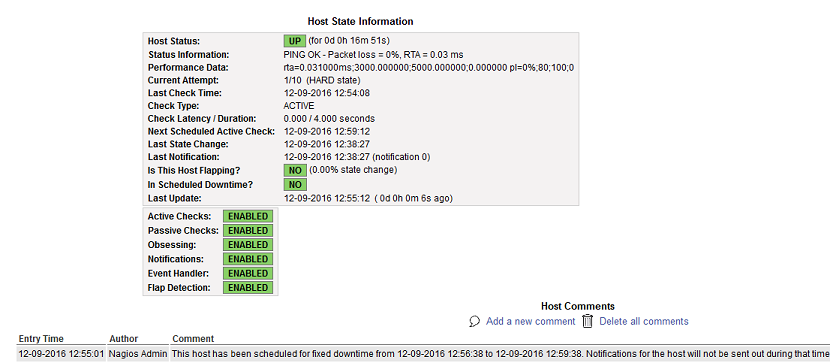
Task: Click the Event Handler ENABLED badge
Action: [248, 274]
